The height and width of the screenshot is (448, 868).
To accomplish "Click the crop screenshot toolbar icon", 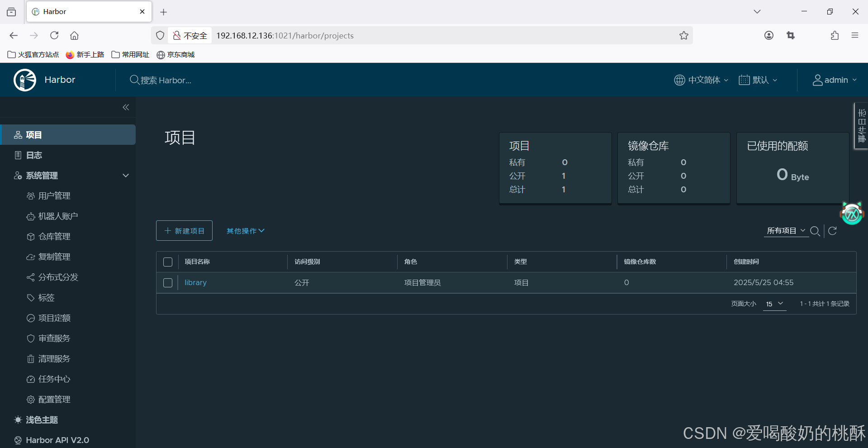I will (791, 35).
